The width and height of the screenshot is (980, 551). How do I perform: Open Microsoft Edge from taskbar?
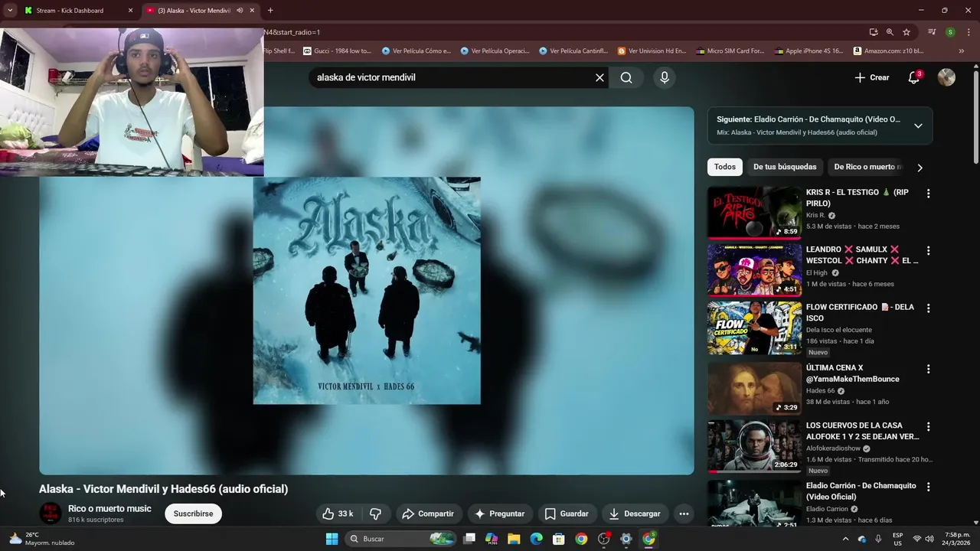[x=536, y=539]
